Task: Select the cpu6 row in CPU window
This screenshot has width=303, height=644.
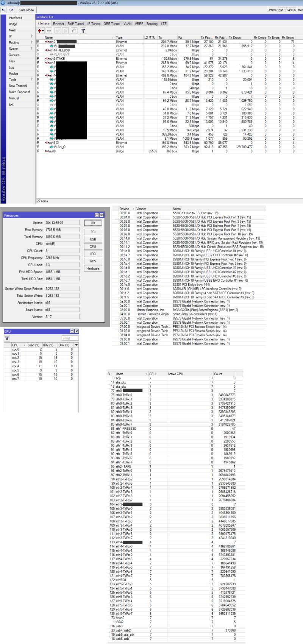Action: click(x=41, y=375)
